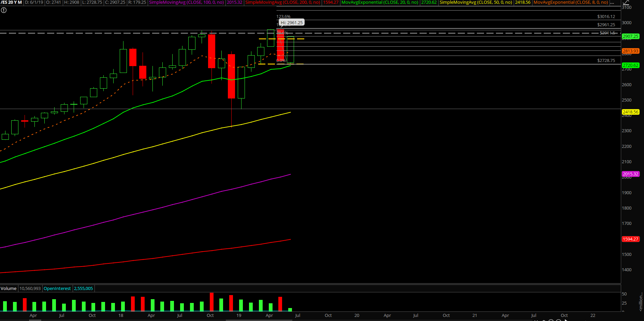Click the Hi: 2961.25 price bubble

tap(292, 22)
